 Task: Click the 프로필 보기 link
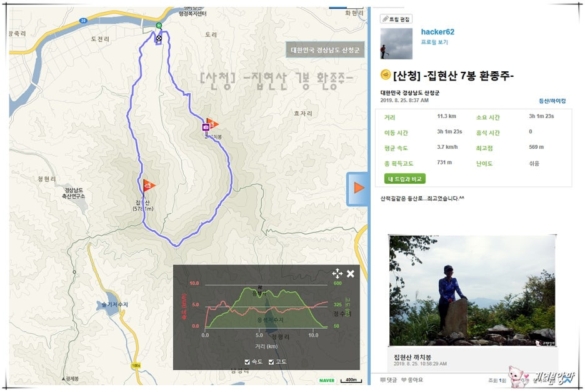[x=434, y=42]
